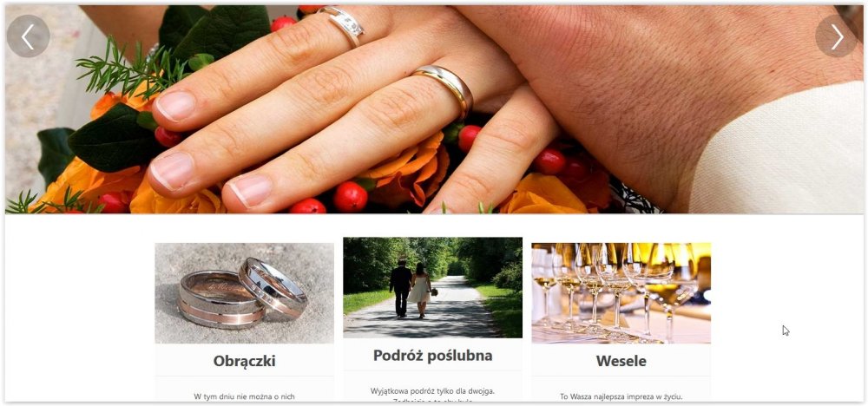Select text 'To Wasza najlepsza impreza w życiu'
The width and height of the screenshot is (868, 406).
tap(621, 396)
